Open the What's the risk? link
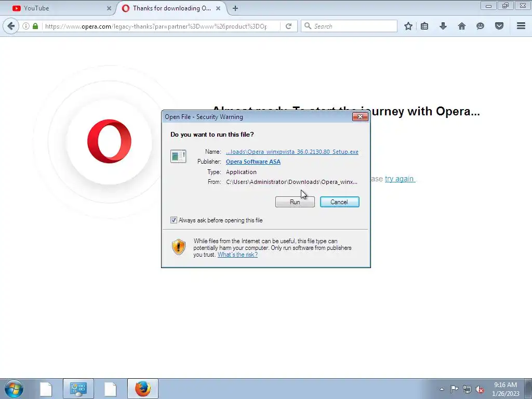The width and height of the screenshot is (532, 399). point(237,255)
